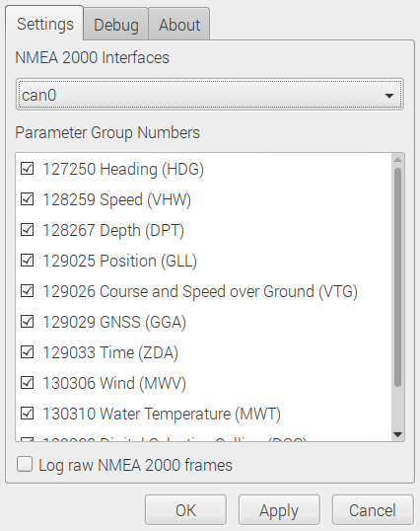Toggle the 130306 Wind (MWV) checkbox
The width and height of the screenshot is (420, 531).
point(27,383)
